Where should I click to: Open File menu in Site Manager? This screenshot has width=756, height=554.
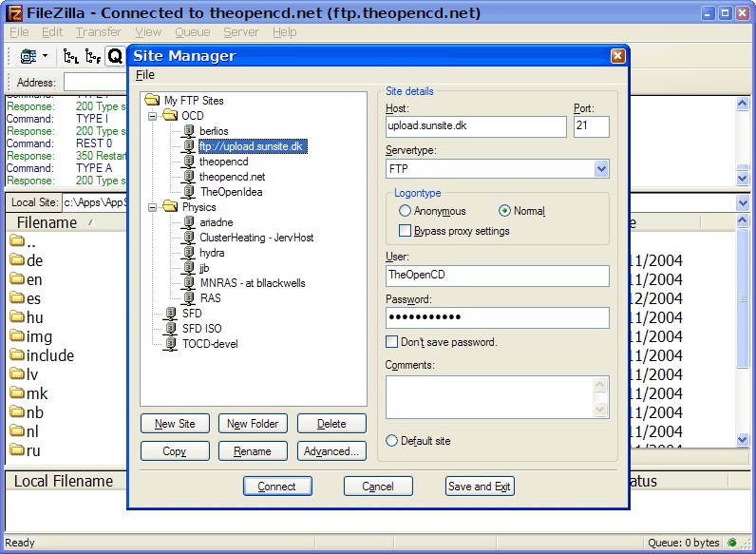coord(144,75)
